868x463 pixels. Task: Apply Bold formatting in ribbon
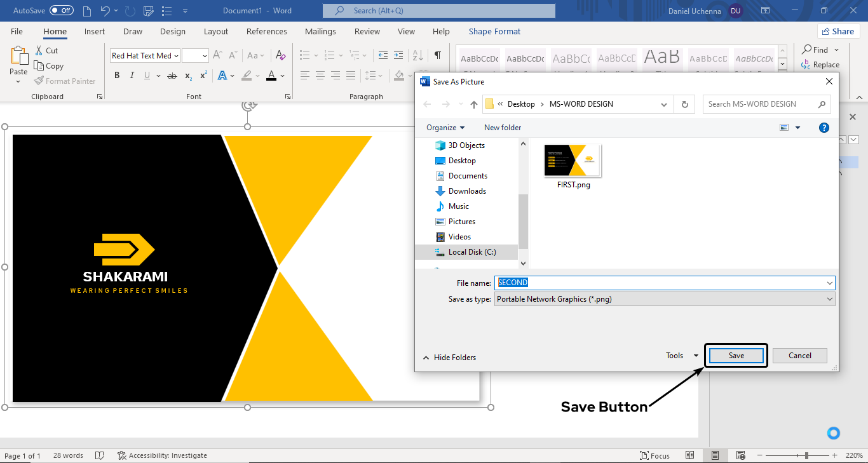point(117,76)
